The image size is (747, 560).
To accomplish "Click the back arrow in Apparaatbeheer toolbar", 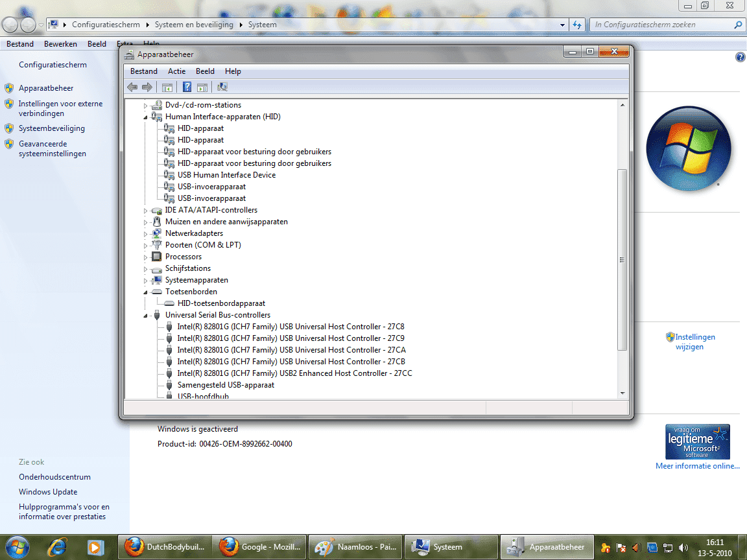I will click(132, 87).
